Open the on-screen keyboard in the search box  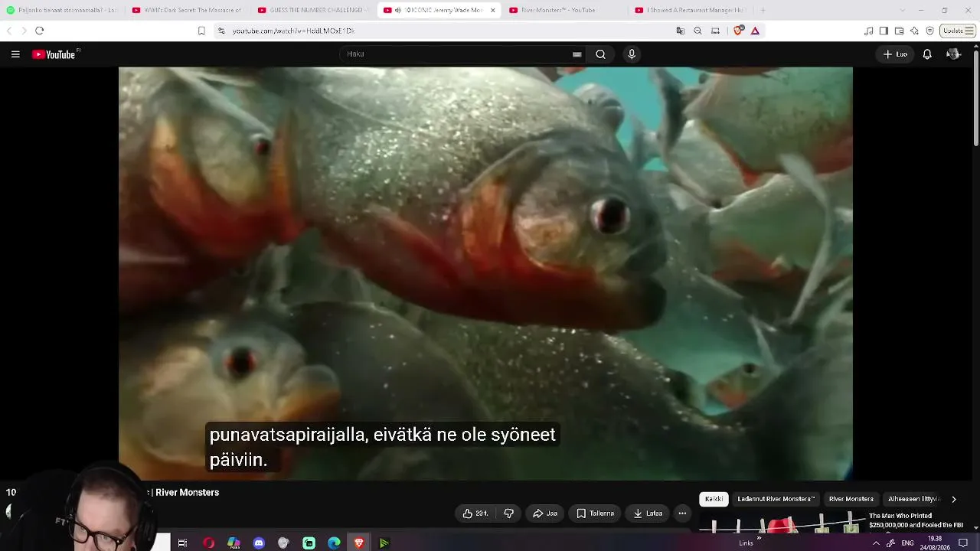[577, 54]
